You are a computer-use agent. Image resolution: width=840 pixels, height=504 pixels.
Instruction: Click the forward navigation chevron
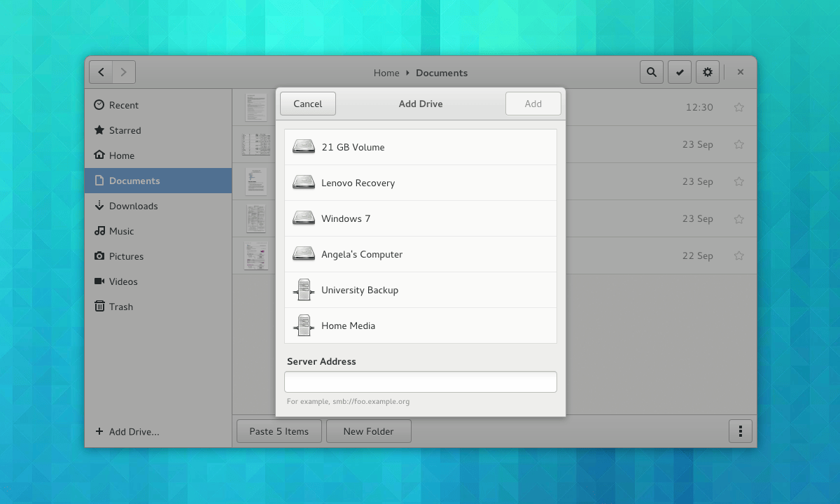[123, 71]
